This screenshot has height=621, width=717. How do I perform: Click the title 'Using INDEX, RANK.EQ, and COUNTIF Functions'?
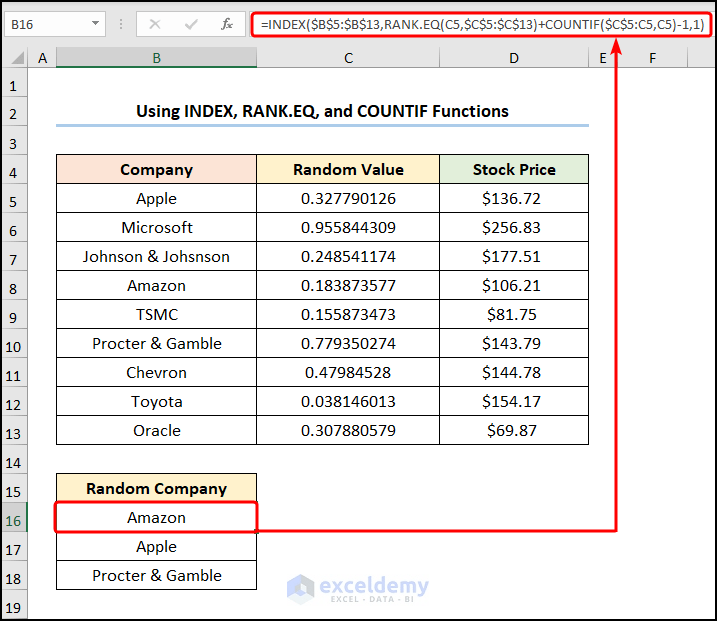pos(322,111)
